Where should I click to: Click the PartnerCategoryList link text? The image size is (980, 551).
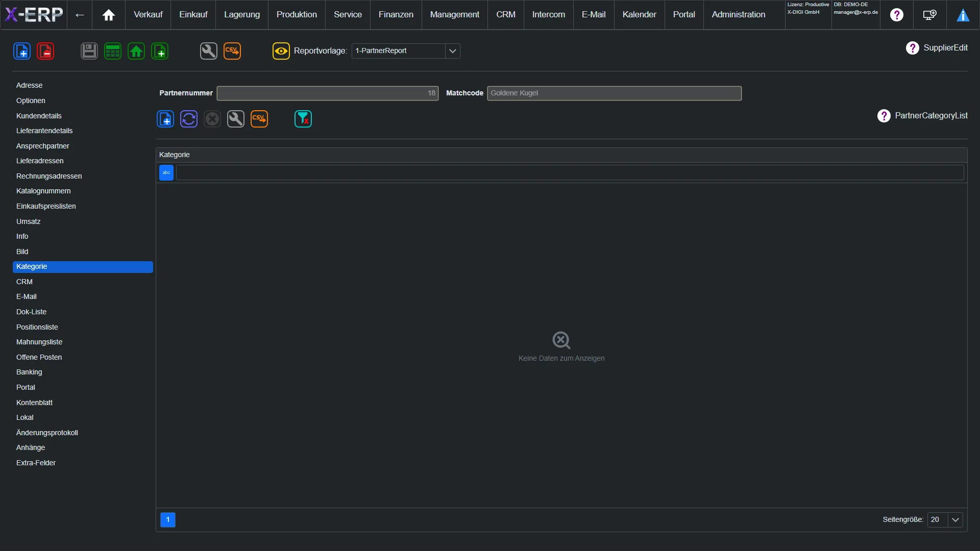(x=931, y=116)
